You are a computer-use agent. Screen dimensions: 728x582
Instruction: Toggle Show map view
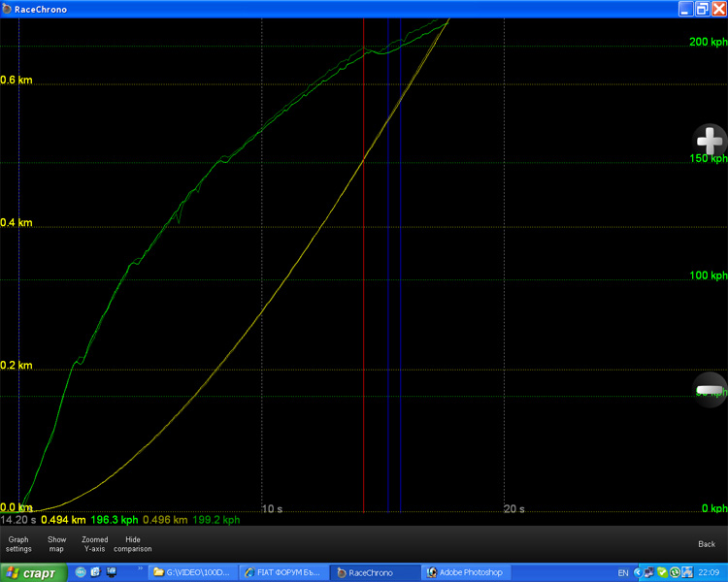[x=57, y=544]
